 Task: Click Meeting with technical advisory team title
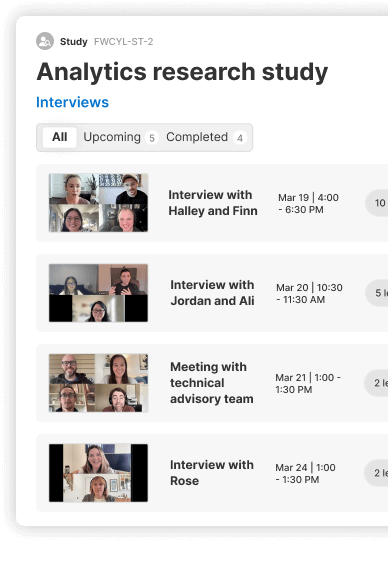tap(212, 383)
